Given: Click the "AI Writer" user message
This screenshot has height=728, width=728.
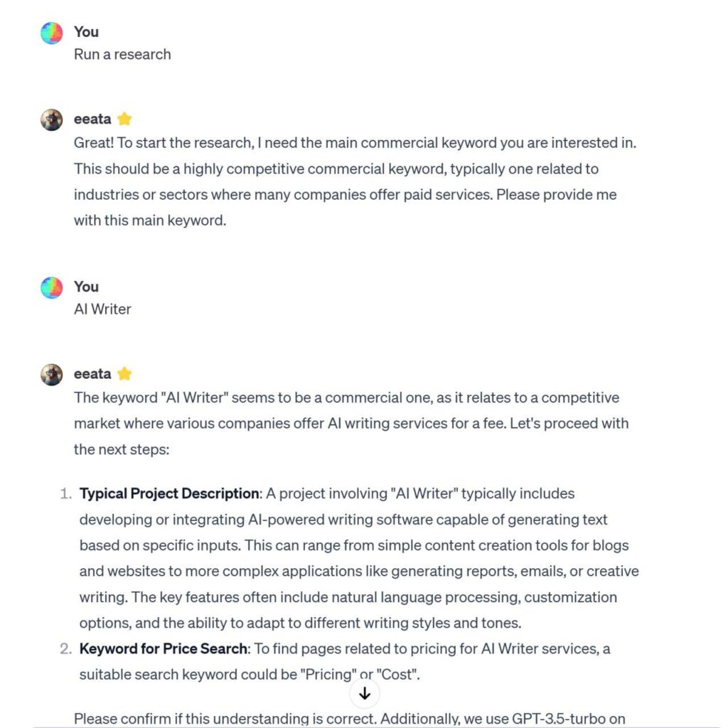Looking at the screenshot, I should (x=102, y=309).
